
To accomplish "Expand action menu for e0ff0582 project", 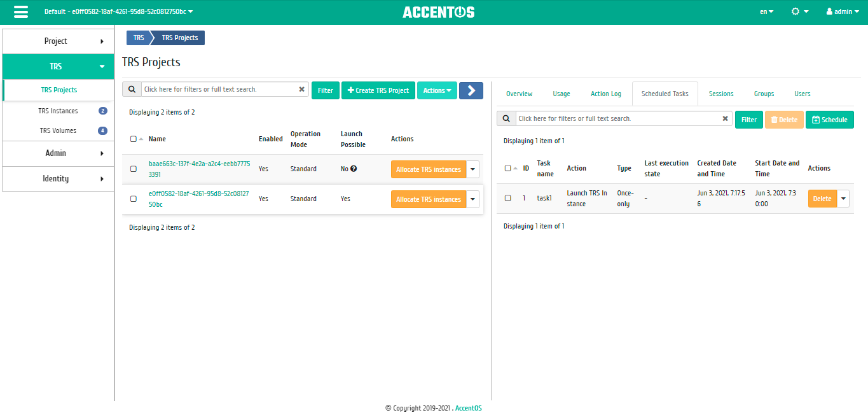I will (x=473, y=199).
